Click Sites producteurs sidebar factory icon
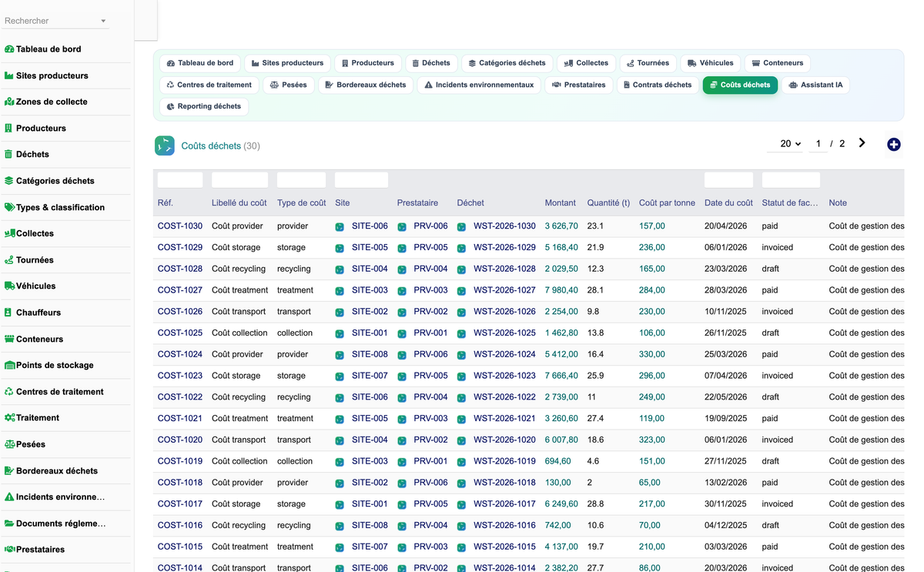Screen dimensions: 924x572 click(9, 75)
